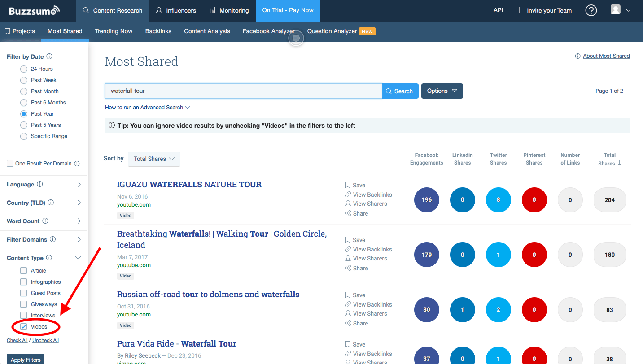Viewport: 643px width, 364px height.
Task: Select the Past Month date filter
Action: pyautogui.click(x=24, y=91)
